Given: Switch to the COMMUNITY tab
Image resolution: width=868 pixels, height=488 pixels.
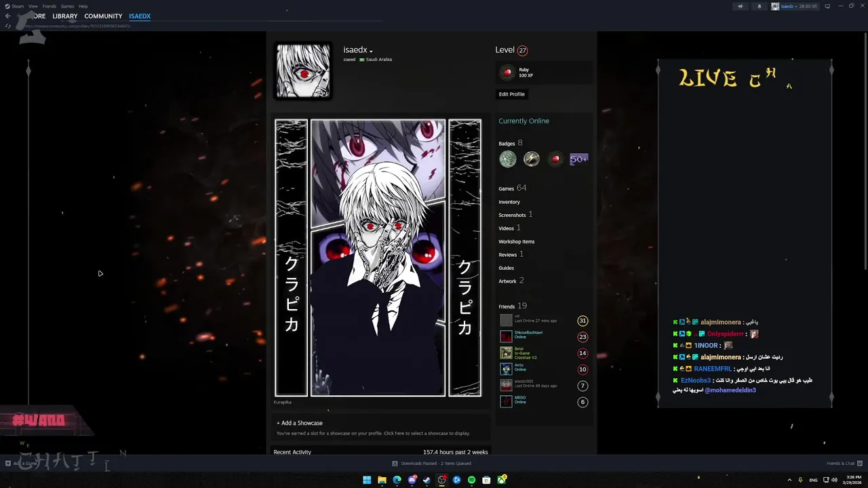Looking at the screenshot, I should [x=103, y=16].
